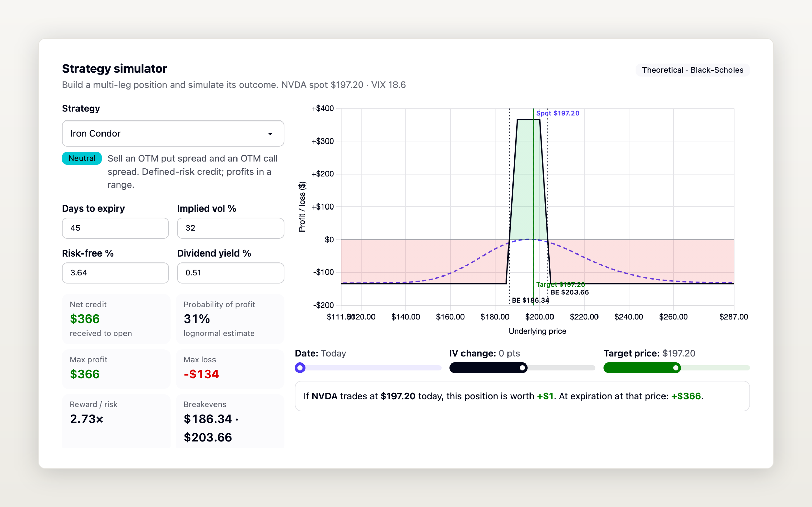
Task: Click the Strategy simulator heading
Action: (114, 69)
